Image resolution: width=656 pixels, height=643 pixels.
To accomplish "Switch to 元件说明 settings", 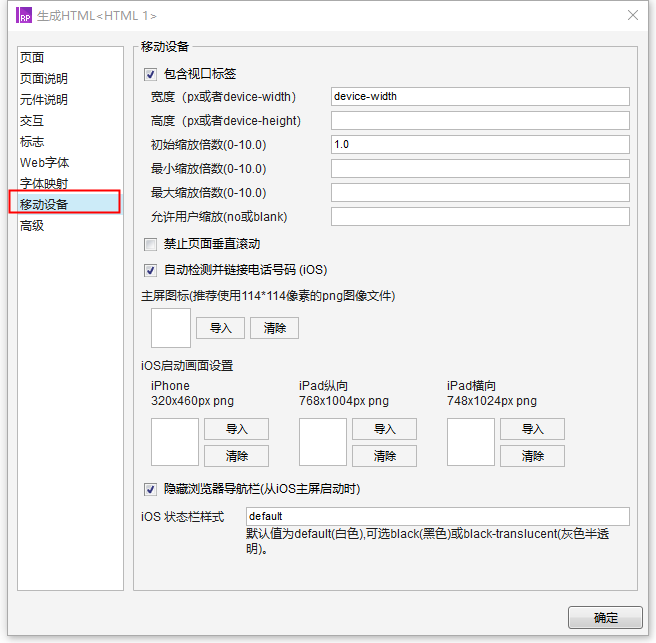I will 44,100.
